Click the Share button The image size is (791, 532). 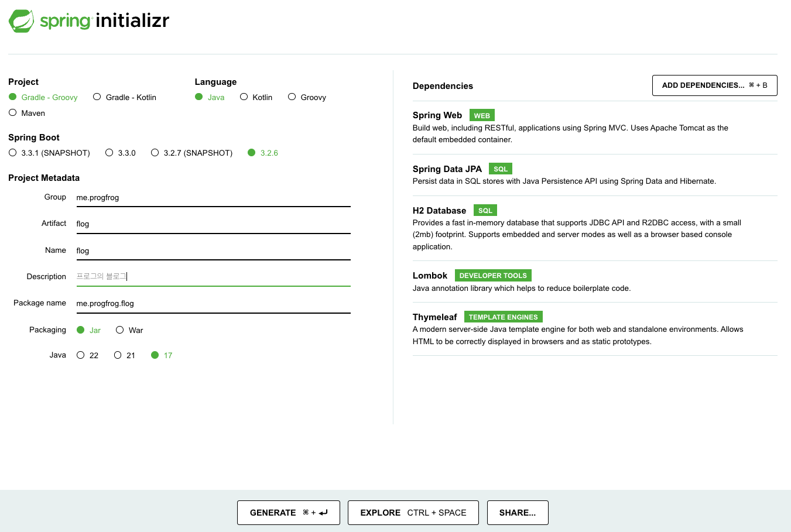point(518,513)
